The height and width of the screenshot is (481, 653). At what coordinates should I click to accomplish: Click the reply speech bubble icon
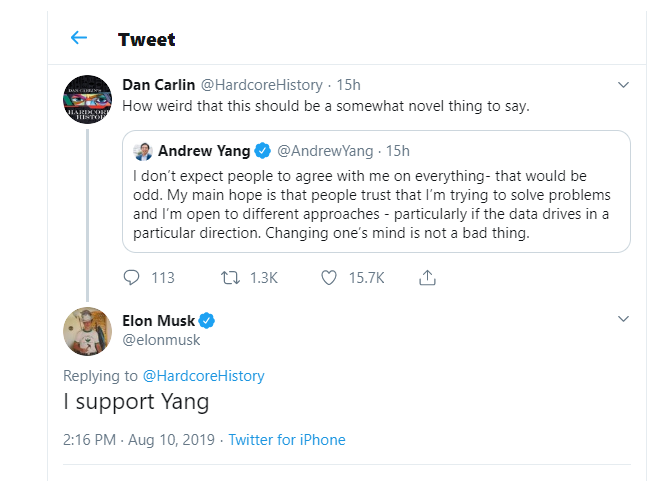point(132,278)
